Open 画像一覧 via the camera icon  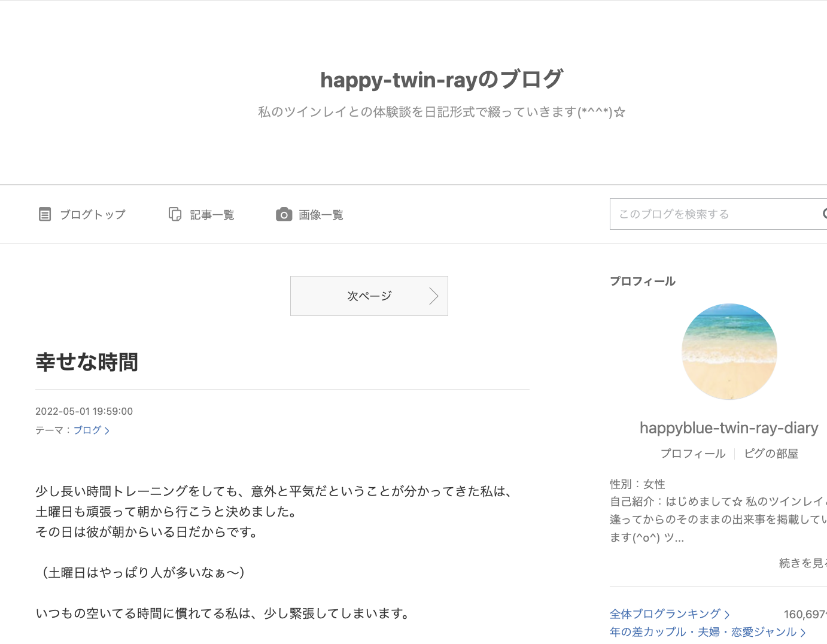point(284,214)
